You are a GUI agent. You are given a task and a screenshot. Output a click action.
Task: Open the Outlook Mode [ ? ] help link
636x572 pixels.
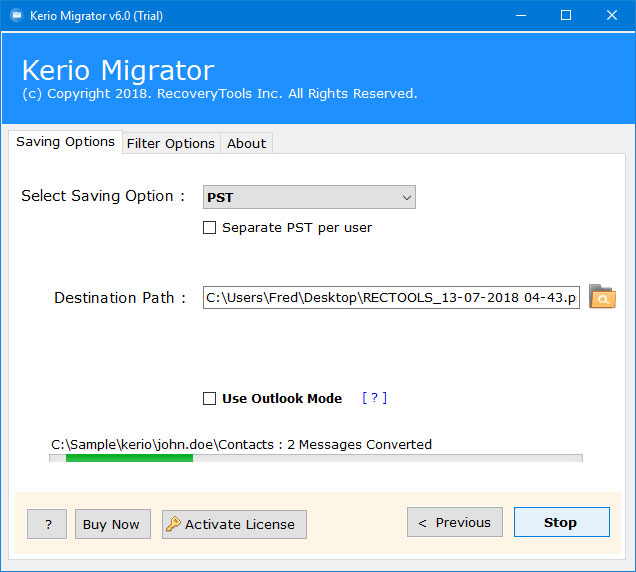(374, 398)
